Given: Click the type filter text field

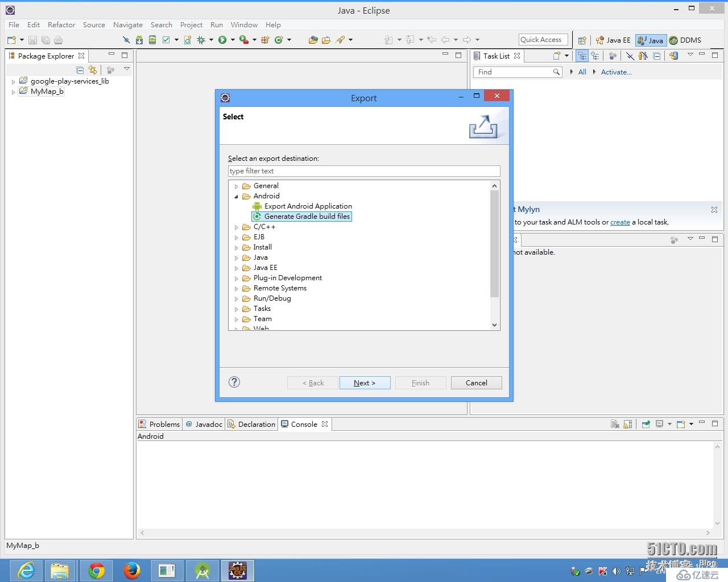Looking at the screenshot, I should 364,171.
